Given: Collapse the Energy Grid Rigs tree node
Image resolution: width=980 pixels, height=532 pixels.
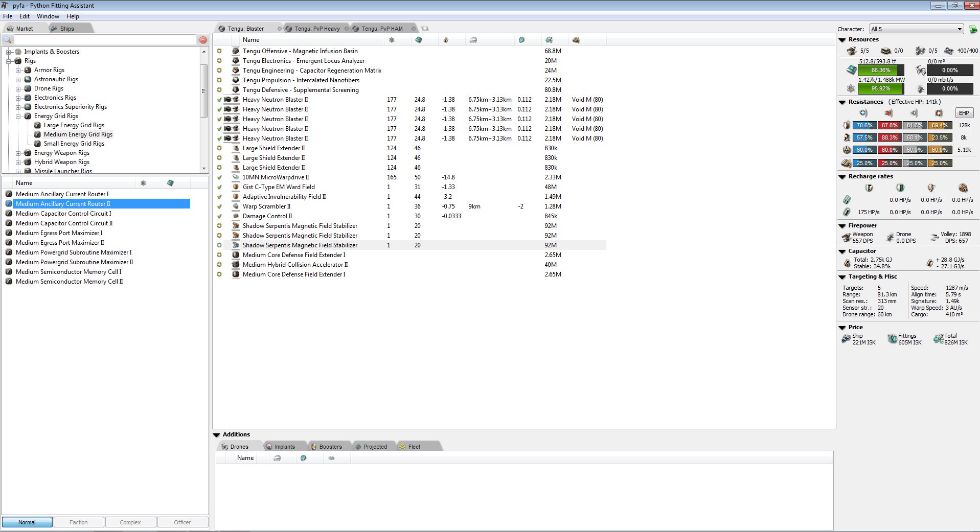Looking at the screenshot, I should (18, 116).
